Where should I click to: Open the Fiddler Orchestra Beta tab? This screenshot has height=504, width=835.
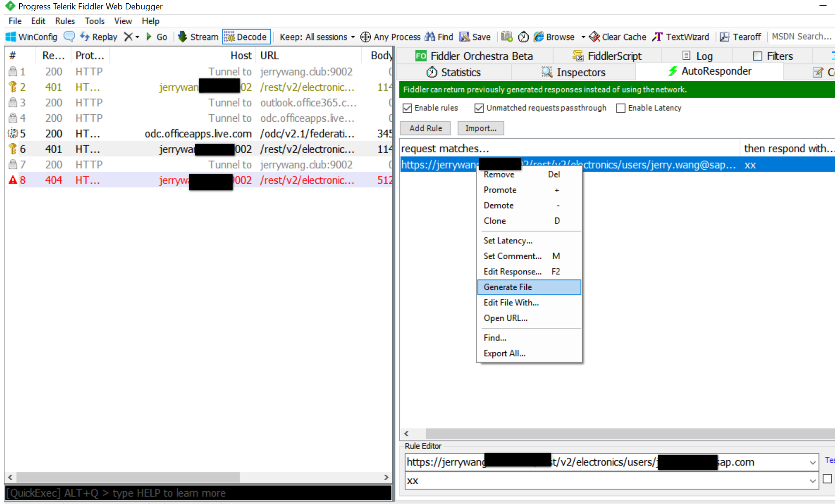click(x=475, y=56)
